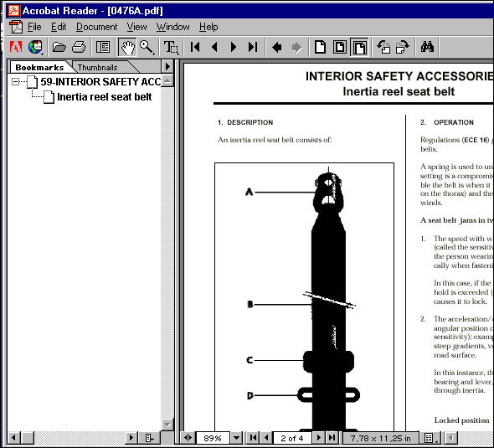This screenshot has width=494, height=448.
Task: Click bookmark panel scroll up arrow
Action: pos(167,81)
